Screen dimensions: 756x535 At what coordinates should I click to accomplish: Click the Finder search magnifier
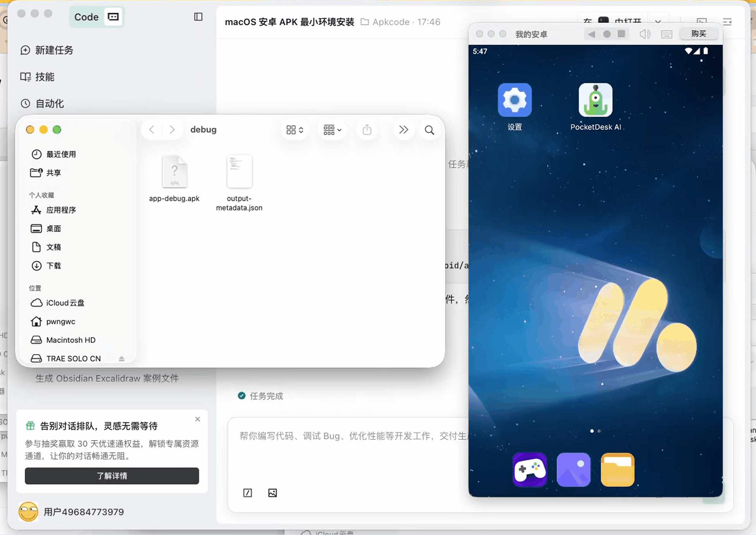pos(429,130)
